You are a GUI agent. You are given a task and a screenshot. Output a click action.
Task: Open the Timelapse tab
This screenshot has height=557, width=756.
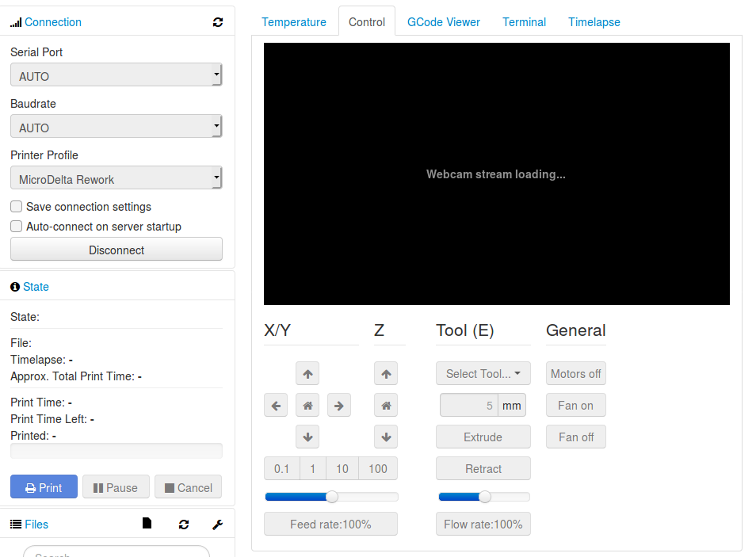[594, 22]
